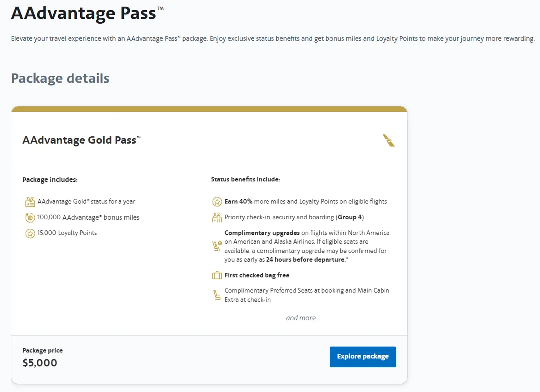Click the AAdvantage Gold status card icon

(x=30, y=202)
